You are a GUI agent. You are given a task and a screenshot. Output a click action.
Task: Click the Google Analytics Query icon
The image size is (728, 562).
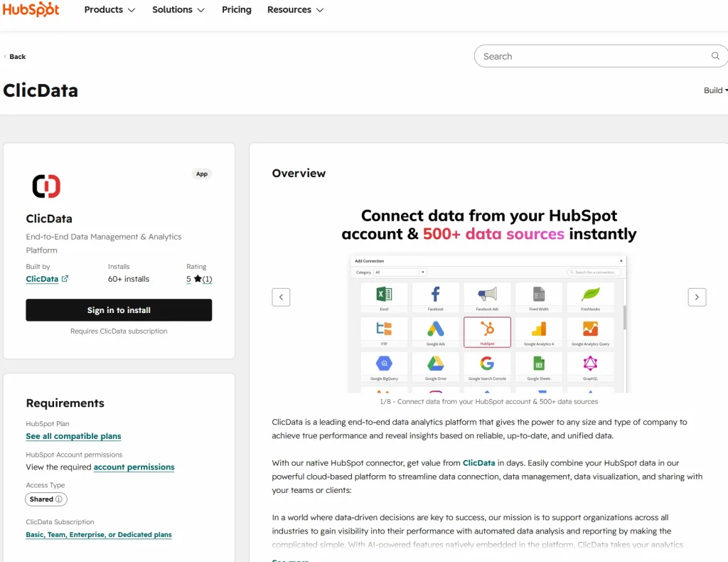pos(590,329)
